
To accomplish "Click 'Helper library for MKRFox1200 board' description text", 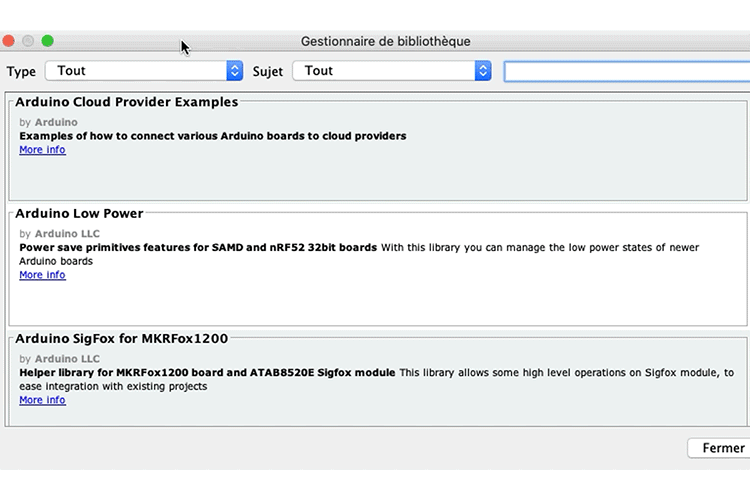I will tap(207, 373).
